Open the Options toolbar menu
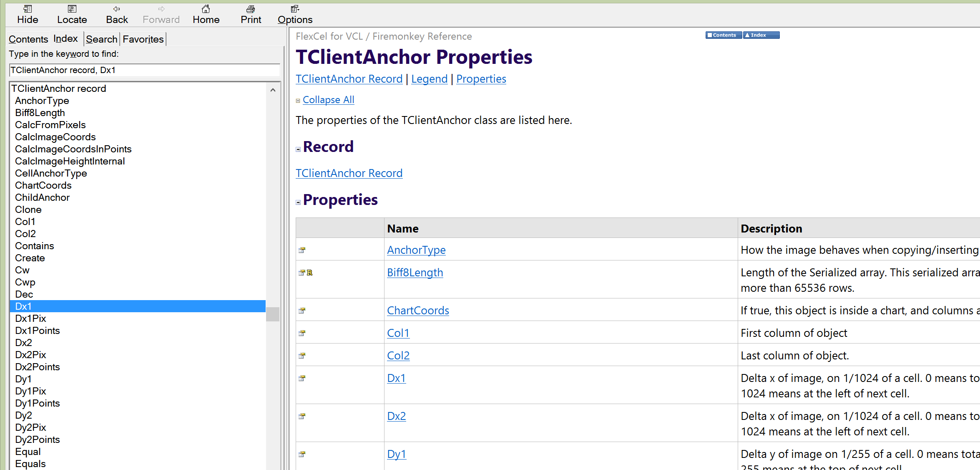This screenshot has height=470, width=980. [295, 14]
